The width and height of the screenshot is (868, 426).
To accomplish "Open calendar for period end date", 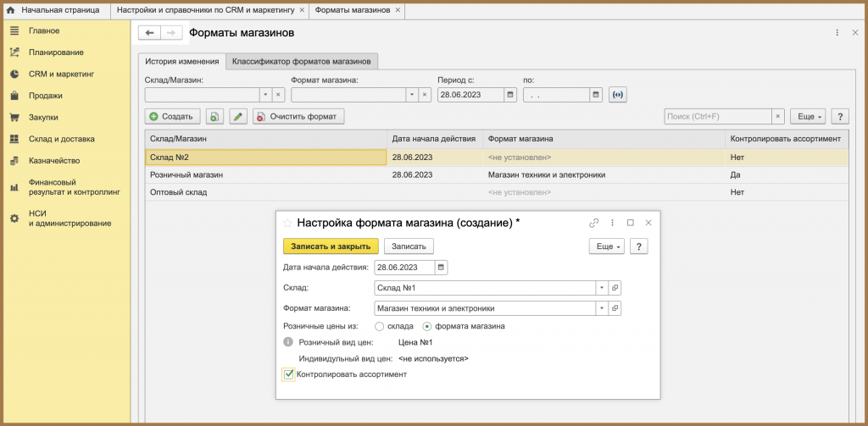I will click(x=596, y=95).
